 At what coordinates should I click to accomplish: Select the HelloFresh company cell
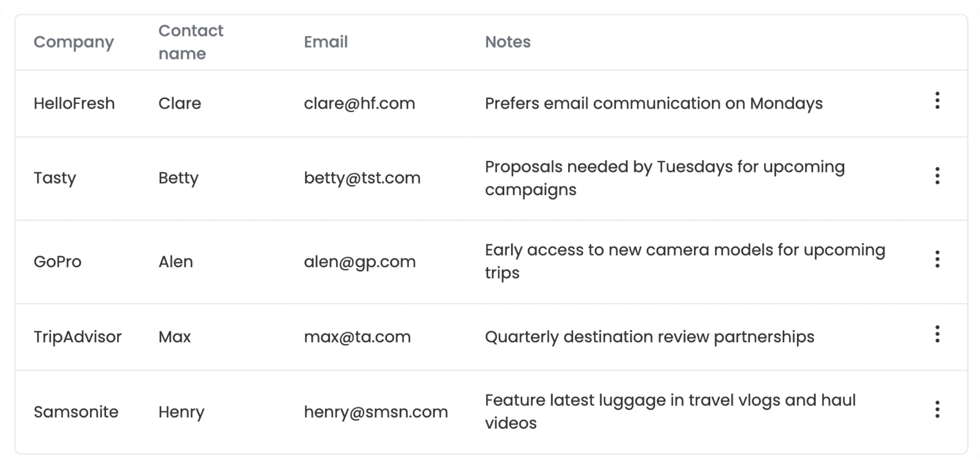[74, 103]
